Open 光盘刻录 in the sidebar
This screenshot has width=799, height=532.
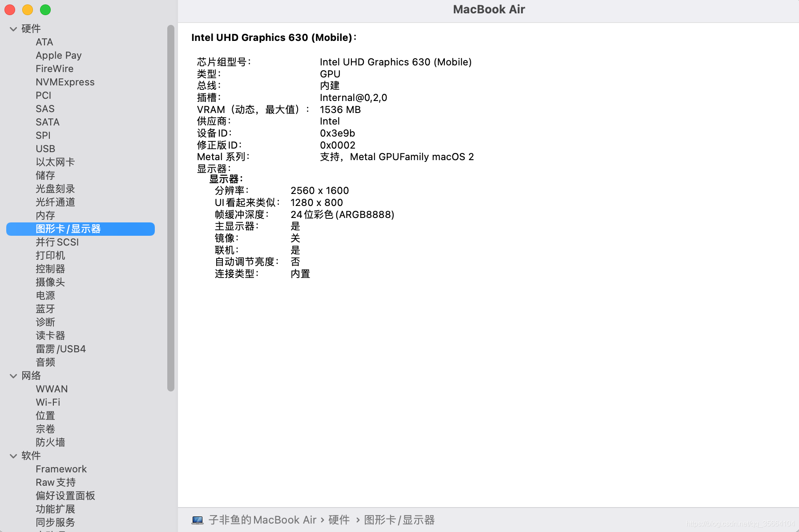[x=55, y=189]
